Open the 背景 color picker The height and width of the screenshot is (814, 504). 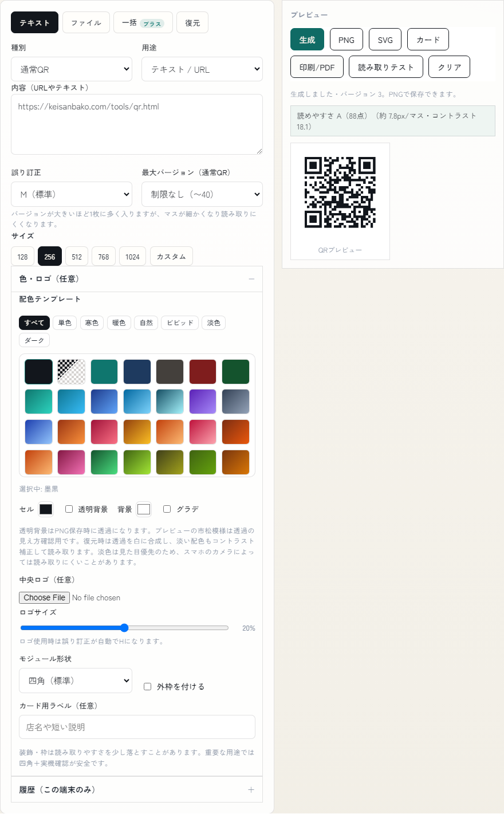[144, 509]
